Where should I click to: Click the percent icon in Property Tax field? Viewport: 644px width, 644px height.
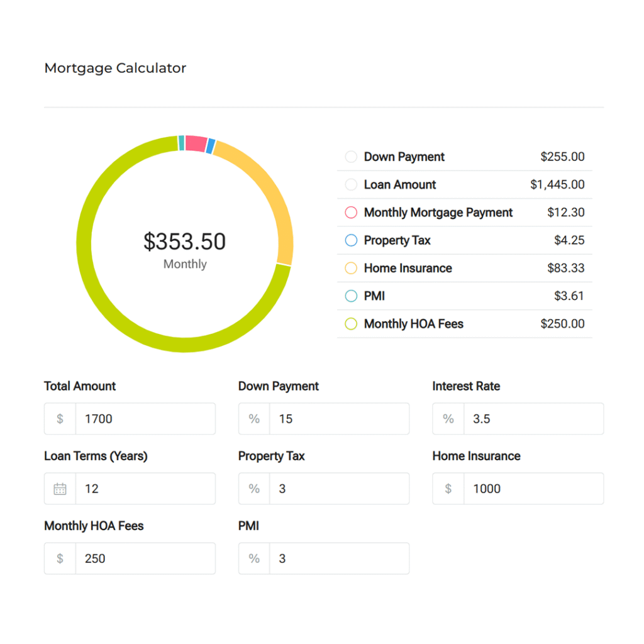click(254, 489)
